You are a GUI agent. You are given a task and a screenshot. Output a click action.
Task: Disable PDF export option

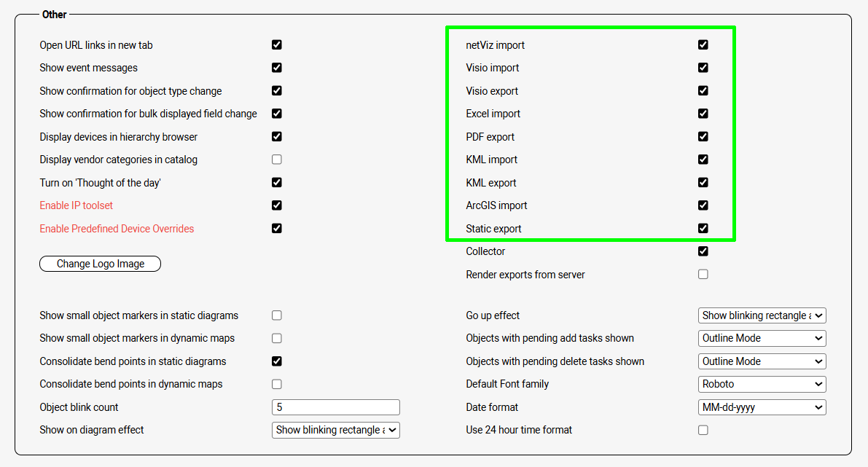tap(703, 137)
